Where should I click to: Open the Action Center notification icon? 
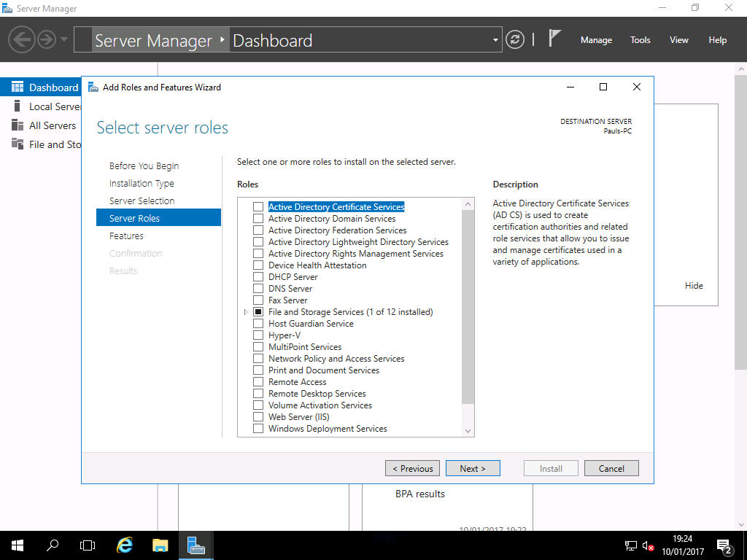[x=724, y=547]
